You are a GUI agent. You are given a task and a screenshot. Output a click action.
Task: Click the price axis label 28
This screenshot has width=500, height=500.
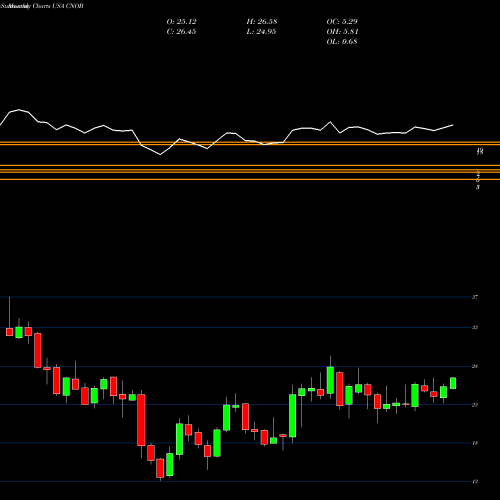[x=475, y=366]
